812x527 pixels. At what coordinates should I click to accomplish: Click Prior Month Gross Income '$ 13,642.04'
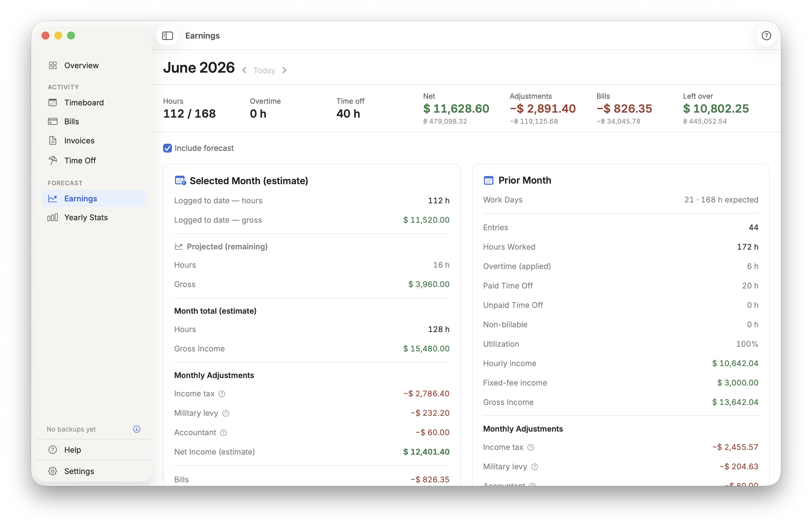[735, 402]
